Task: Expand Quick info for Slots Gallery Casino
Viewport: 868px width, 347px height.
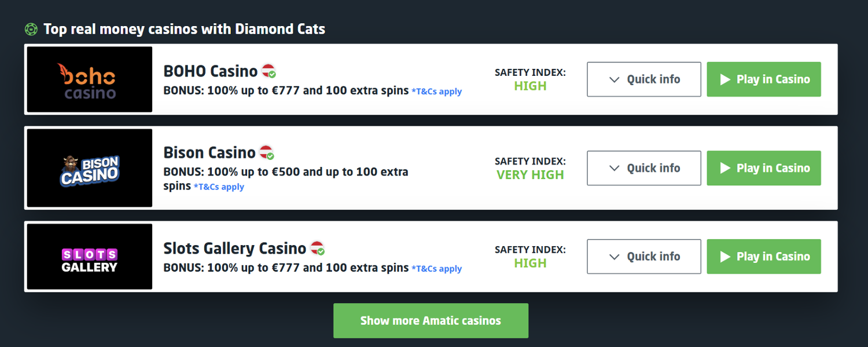Action: point(643,257)
